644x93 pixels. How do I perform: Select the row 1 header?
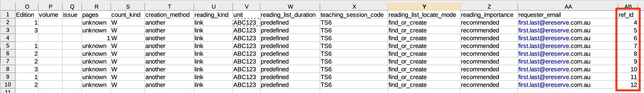[8, 15]
